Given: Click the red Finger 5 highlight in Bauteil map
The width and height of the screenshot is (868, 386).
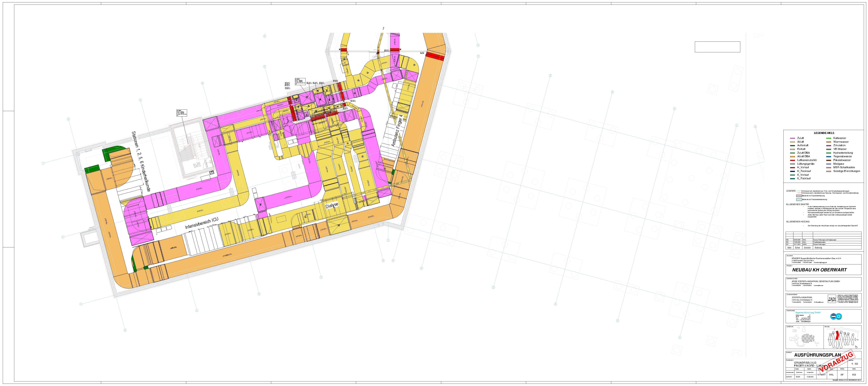Looking at the screenshot, I should click(x=837, y=336).
